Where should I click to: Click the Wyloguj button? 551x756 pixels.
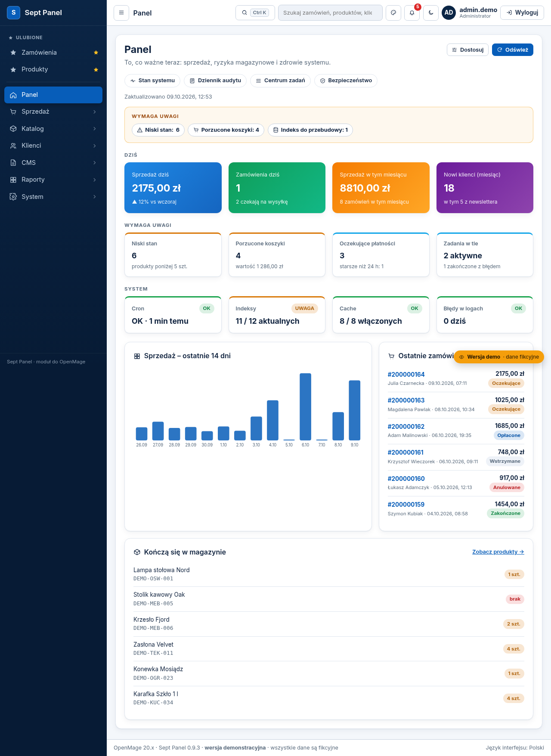(522, 13)
